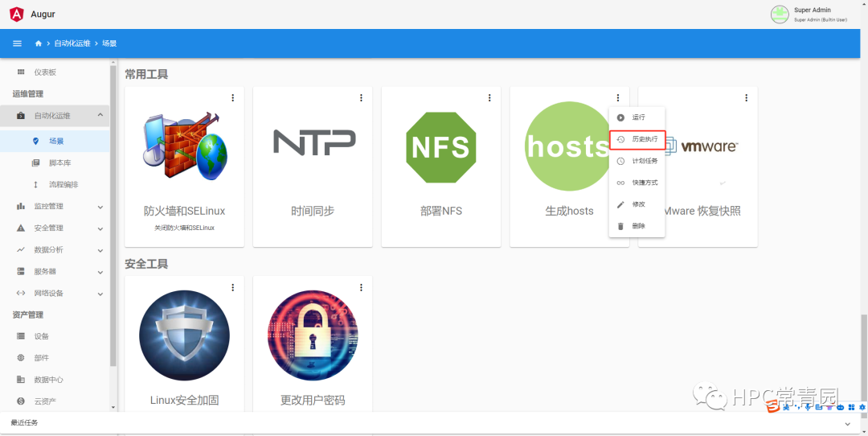Expand the 数据分析 sidebar group
The height and width of the screenshot is (436, 868).
tap(100, 250)
